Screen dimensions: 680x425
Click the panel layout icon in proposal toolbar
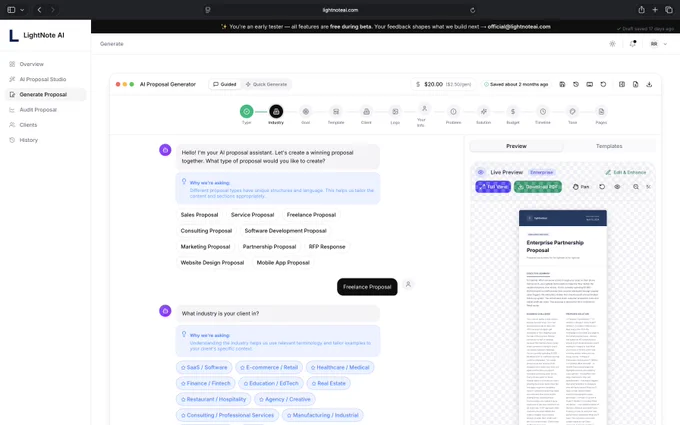[622, 84]
